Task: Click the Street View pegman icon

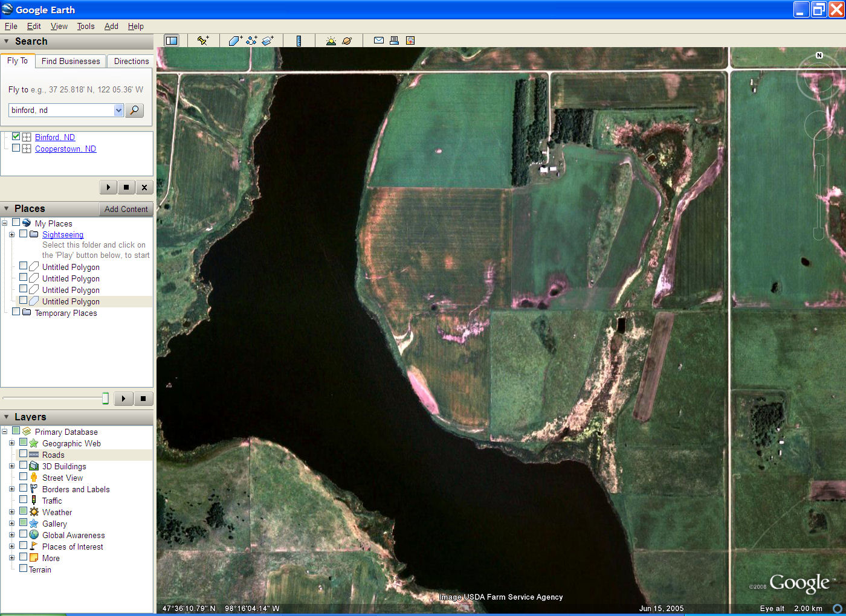Action: (34, 478)
